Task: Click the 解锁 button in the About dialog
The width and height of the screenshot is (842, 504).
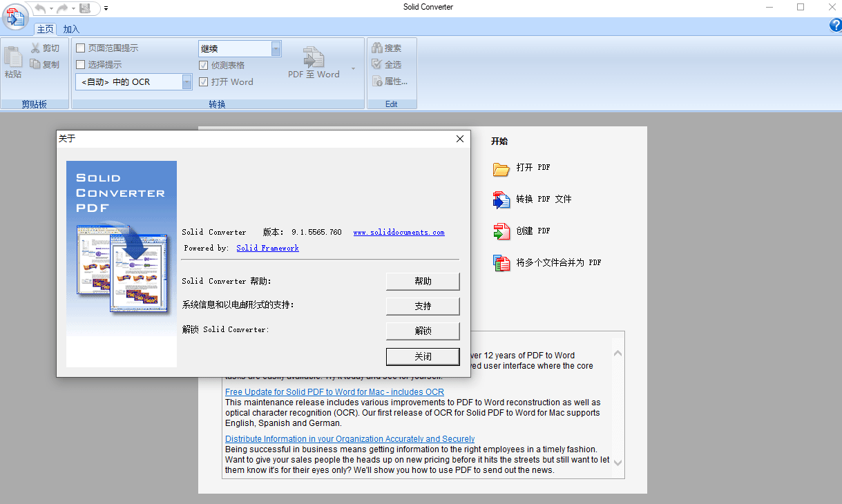Action: pyautogui.click(x=422, y=331)
